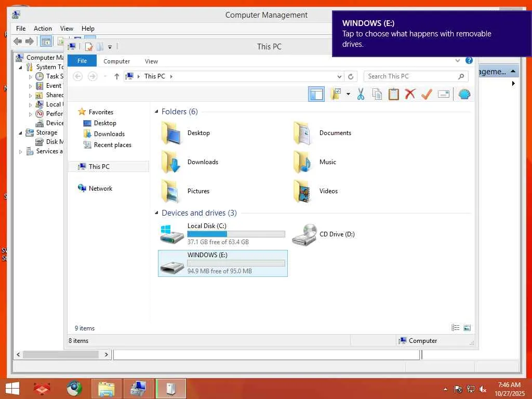532x399 pixels.
Task: Switch to Large icons view icon
Action: (x=467, y=328)
